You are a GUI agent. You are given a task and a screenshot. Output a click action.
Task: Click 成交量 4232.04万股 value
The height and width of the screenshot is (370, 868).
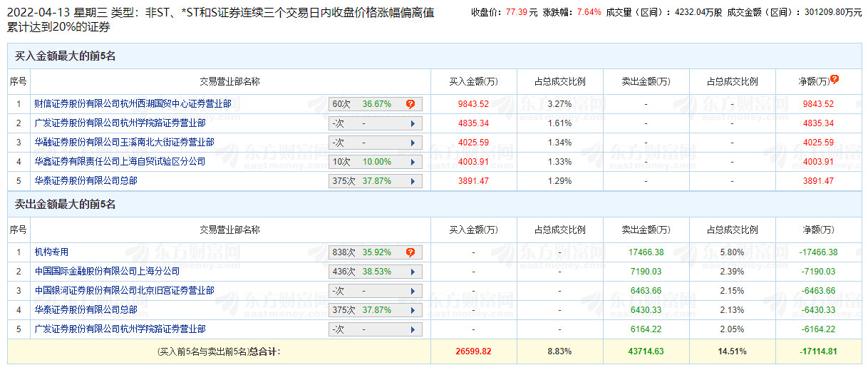(x=697, y=12)
